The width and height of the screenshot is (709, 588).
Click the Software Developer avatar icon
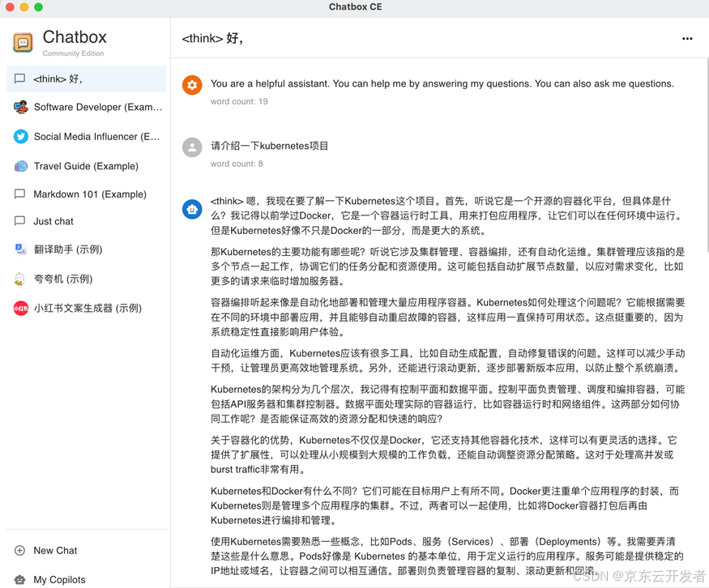coord(20,107)
